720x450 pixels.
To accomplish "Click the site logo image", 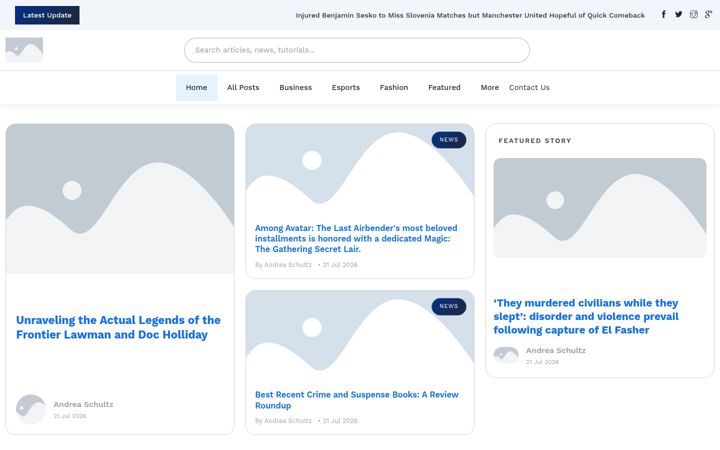I will 24,50.
